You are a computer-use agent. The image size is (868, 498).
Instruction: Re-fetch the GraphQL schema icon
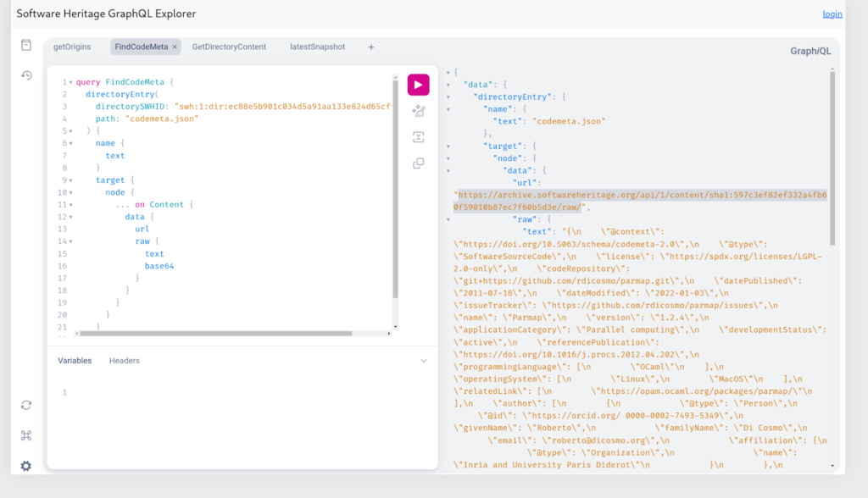[26, 405]
